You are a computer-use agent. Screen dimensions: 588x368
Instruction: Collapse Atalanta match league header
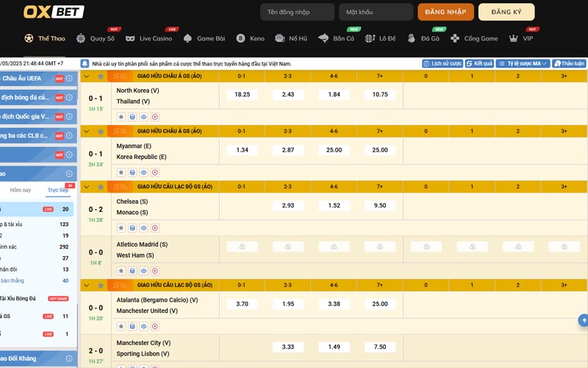click(x=87, y=285)
